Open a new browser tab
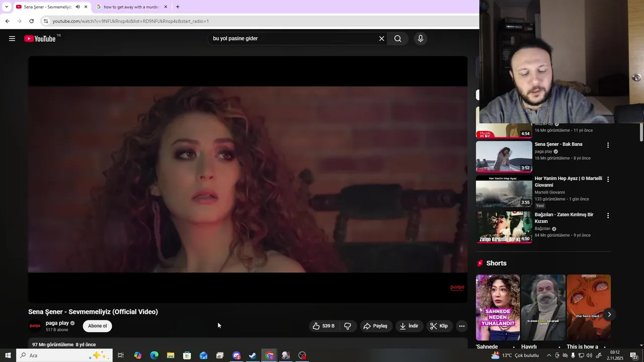This screenshot has width=644, height=362. [x=178, y=7]
